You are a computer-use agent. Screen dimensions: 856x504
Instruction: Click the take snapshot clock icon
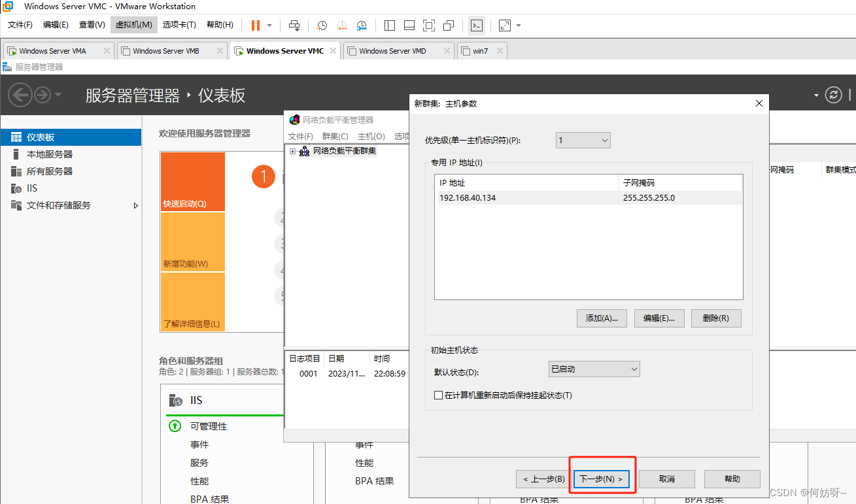(x=322, y=25)
